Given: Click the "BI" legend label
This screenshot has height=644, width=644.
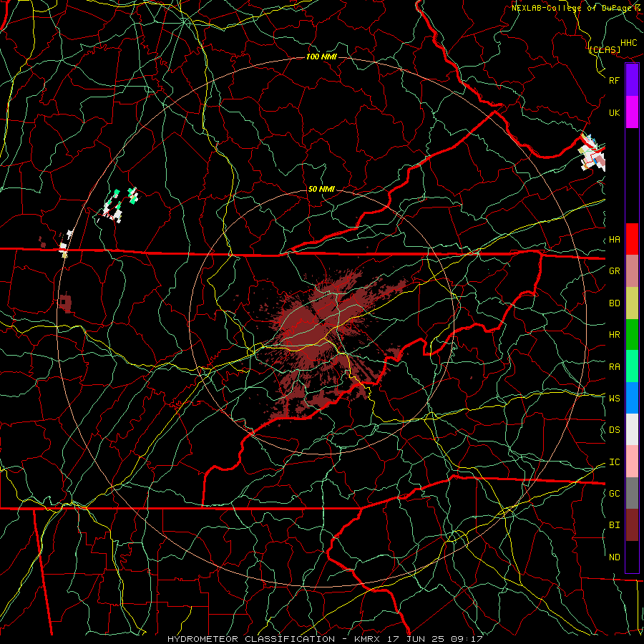Looking at the screenshot, I should (x=614, y=525).
